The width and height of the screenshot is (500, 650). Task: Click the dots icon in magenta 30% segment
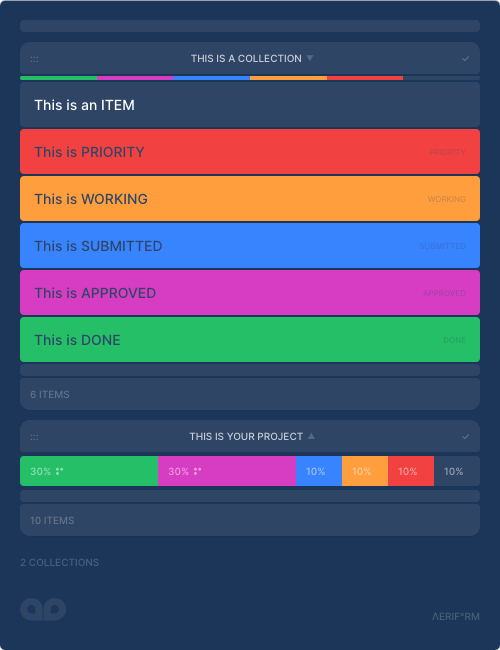(197, 471)
